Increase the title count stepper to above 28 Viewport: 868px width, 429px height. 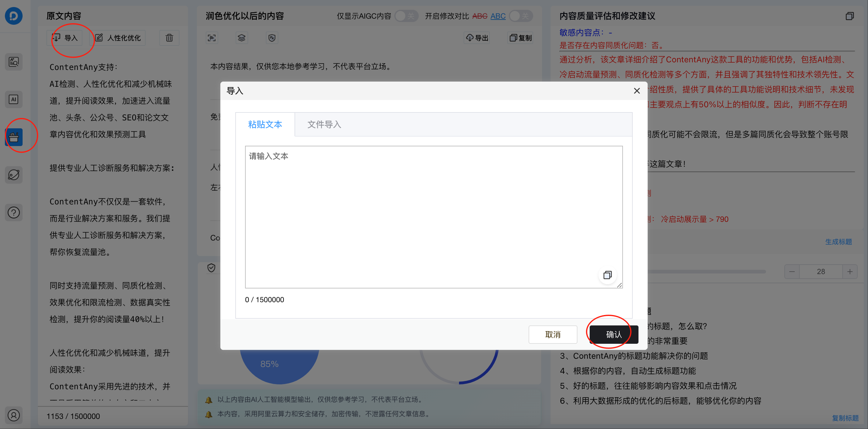850,272
